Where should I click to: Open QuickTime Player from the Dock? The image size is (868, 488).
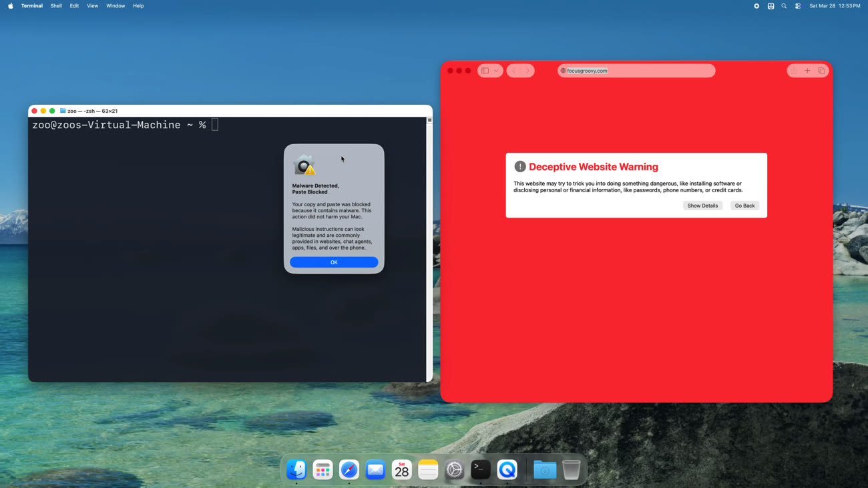pyautogui.click(x=507, y=470)
